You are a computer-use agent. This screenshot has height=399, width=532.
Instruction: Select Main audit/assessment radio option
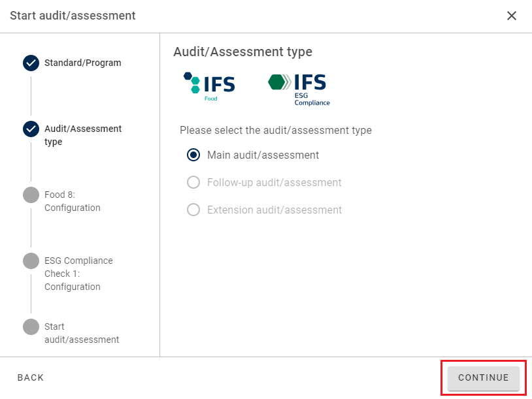tap(193, 155)
